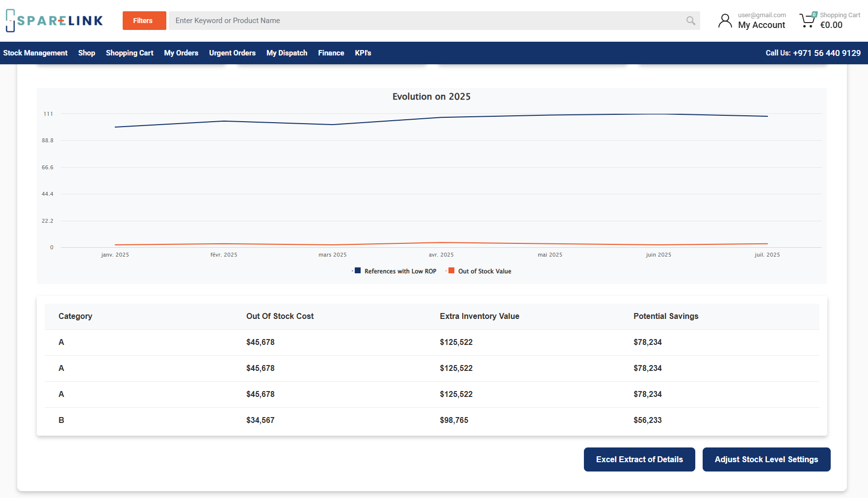This screenshot has width=868, height=498.
Task: Click the search magnifier icon
Action: [690, 21]
